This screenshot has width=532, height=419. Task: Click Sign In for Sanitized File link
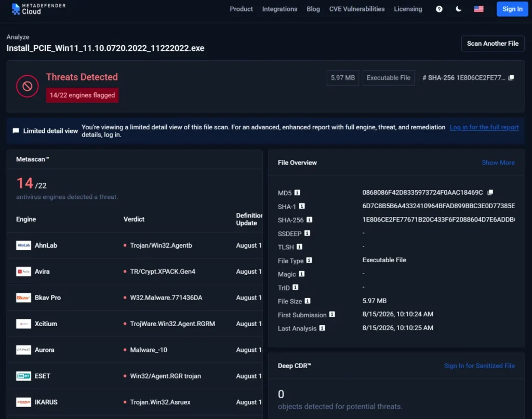coord(480,366)
